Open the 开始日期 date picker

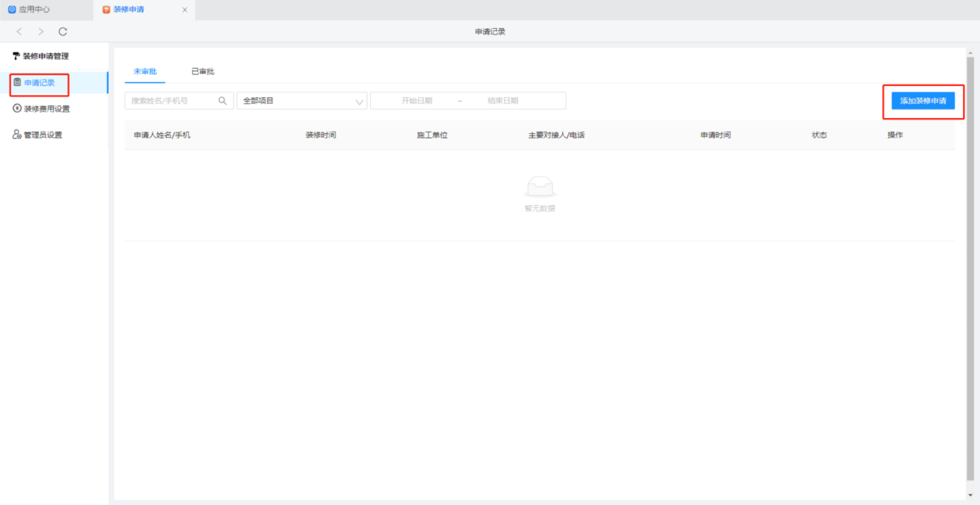click(x=417, y=101)
